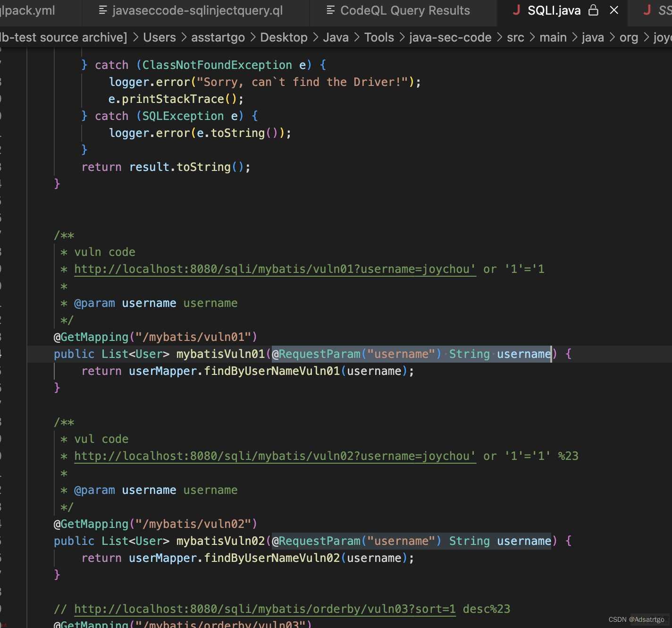Select the asstartgo breadcrumb segment
Screen dimensions: 672x628
pos(218,37)
